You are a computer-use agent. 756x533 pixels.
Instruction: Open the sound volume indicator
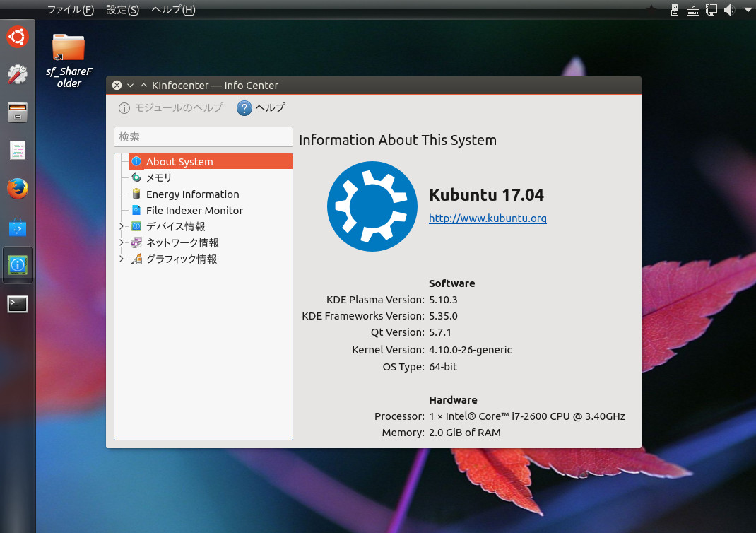(729, 10)
